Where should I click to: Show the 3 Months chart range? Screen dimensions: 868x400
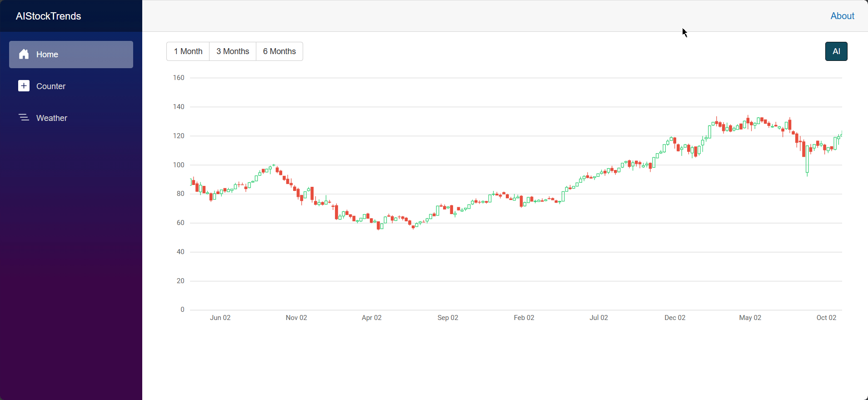233,51
